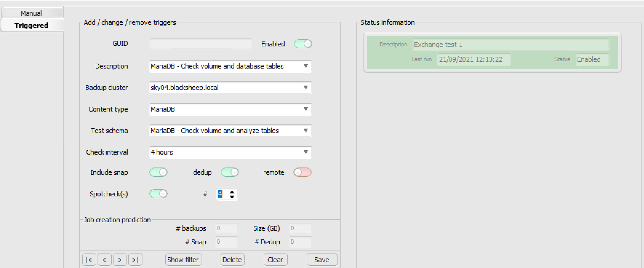
Task: Switch off the Spotcheck(s) toggle
Action: click(x=158, y=194)
